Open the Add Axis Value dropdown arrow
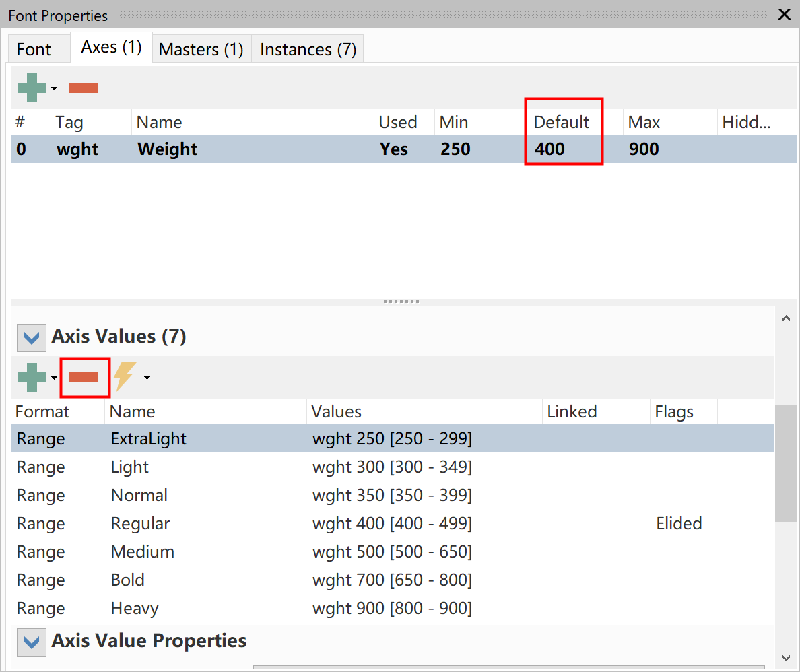Image resolution: width=800 pixels, height=672 pixels. (54, 378)
